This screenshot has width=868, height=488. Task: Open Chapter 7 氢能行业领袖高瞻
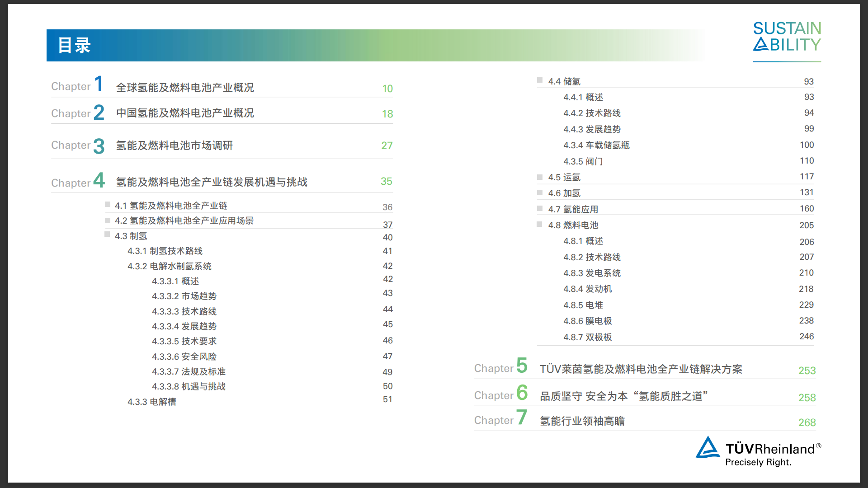(582, 421)
